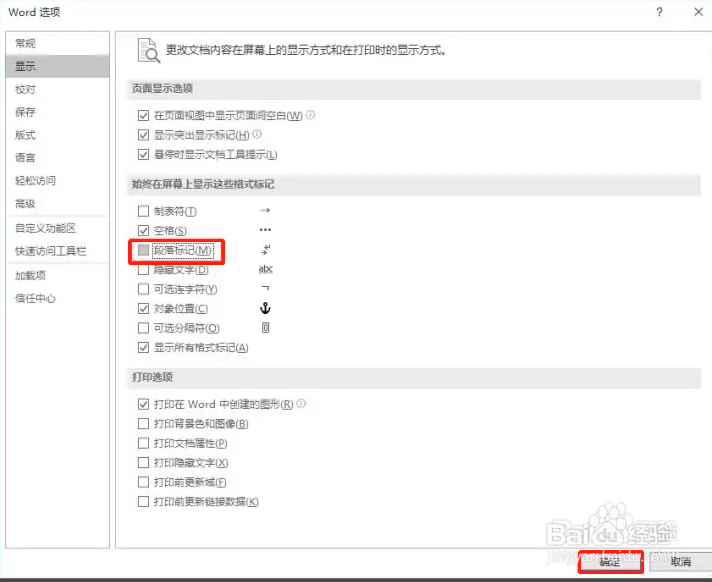Enable 打印文档属性 checkbox

click(143, 443)
